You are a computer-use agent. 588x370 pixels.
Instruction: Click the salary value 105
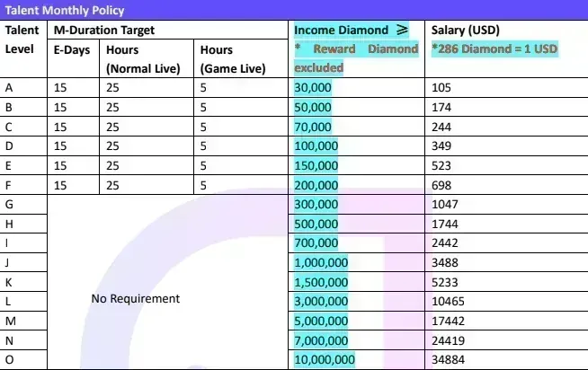click(441, 87)
